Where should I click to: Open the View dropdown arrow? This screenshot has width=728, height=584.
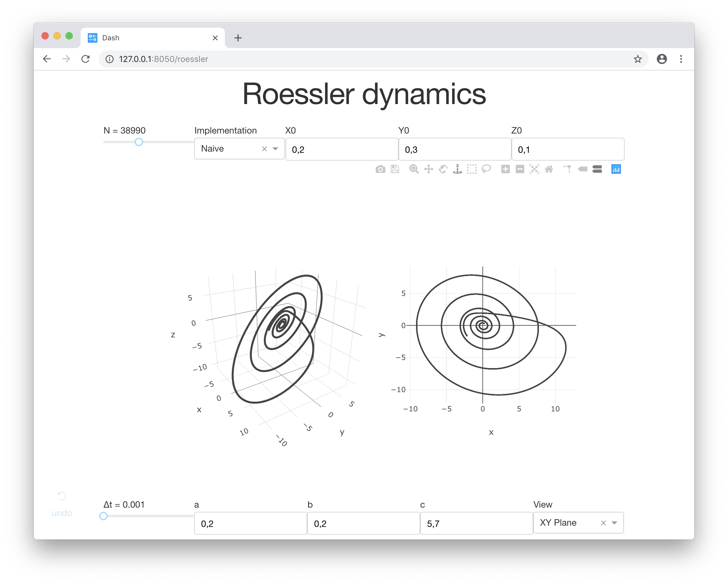point(614,523)
